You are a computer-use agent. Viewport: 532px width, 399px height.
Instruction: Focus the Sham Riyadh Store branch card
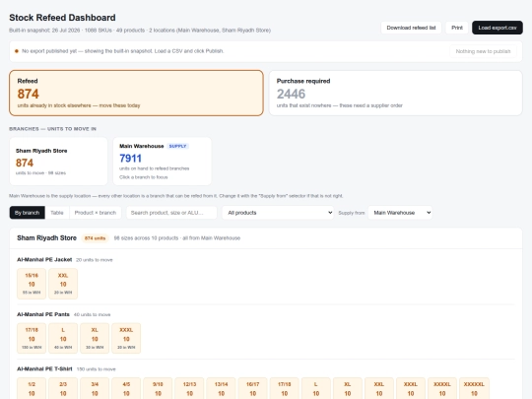click(58, 162)
